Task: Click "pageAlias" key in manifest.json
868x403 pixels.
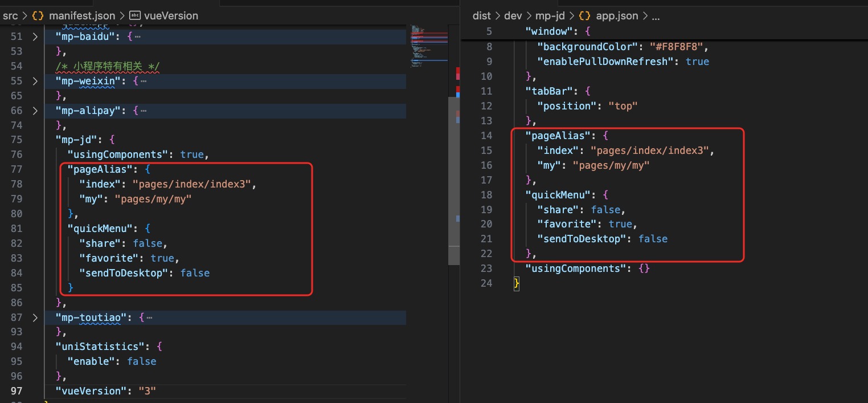Action: coord(100,169)
